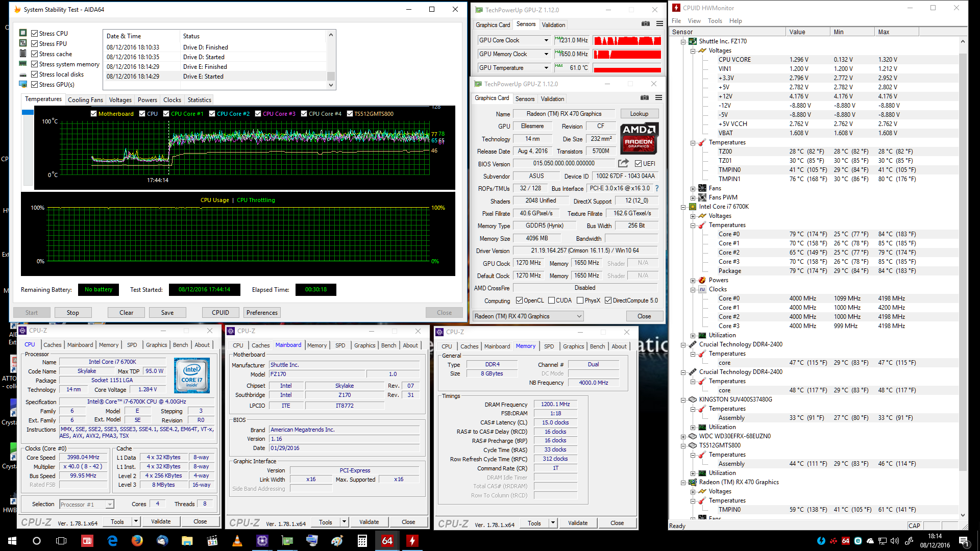Image resolution: width=980 pixels, height=551 pixels.
Task: Open the GPU Temperature sensor dropdown
Action: [546, 68]
